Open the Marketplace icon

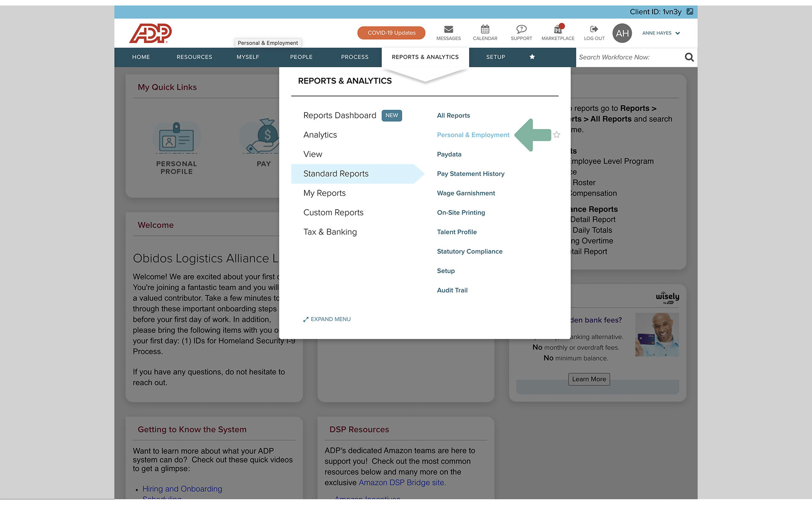click(x=558, y=29)
